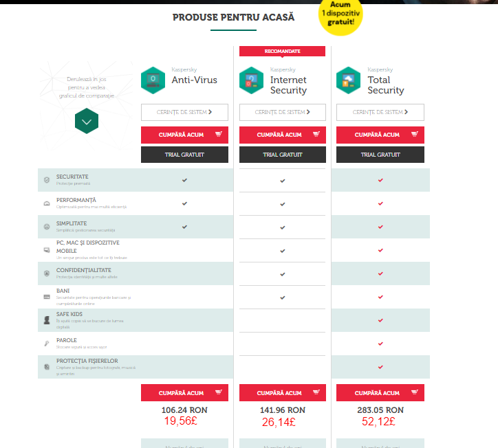498x448 pixels.
Task: Click the Bani credit card icon
Action: 47,297
